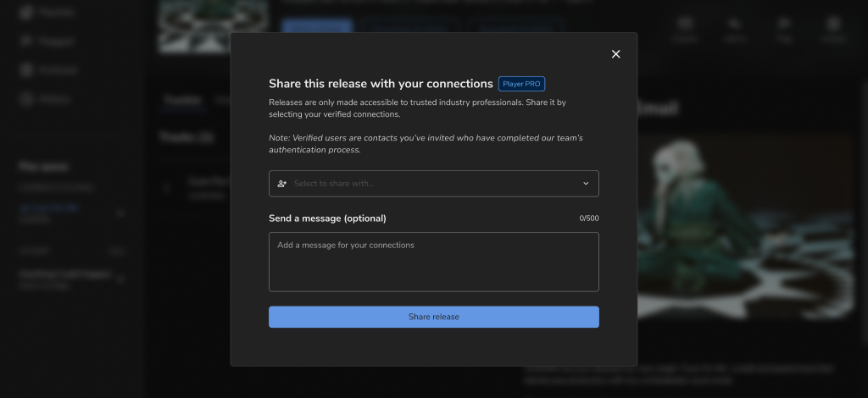868x398 pixels.
Task: Click the third icon in the top-right icon row
Action: (x=783, y=27)
